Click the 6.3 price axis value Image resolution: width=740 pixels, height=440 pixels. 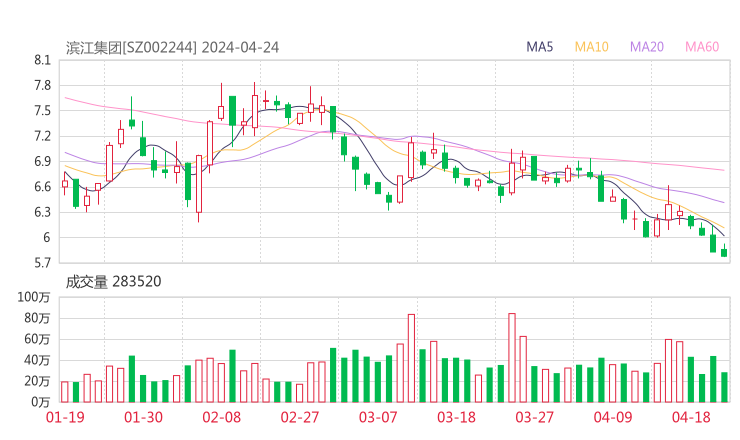42,213
